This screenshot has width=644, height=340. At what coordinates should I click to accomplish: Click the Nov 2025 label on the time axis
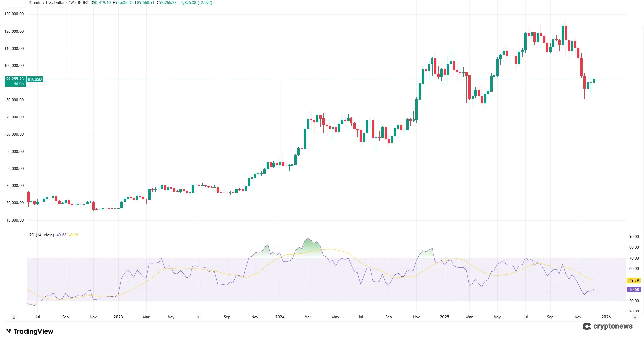pyautogui.click(x=578, y=317)
